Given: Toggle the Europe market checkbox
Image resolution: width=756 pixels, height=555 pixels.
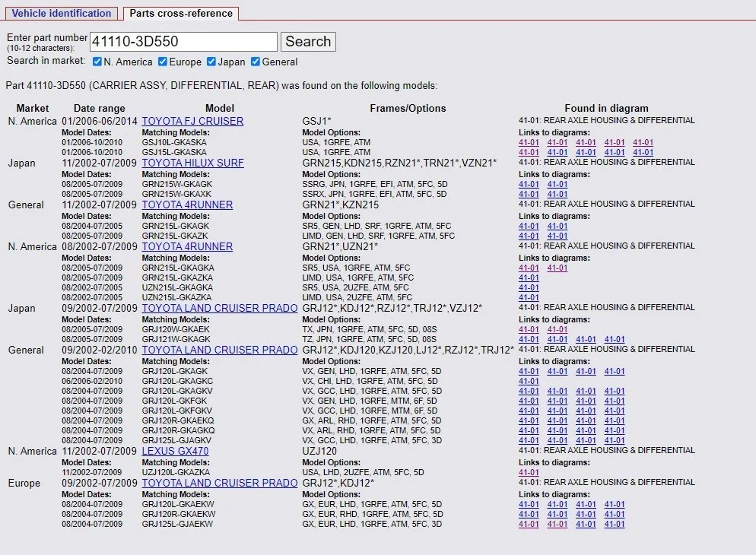Looking at the screenshot, I should 163,62.
